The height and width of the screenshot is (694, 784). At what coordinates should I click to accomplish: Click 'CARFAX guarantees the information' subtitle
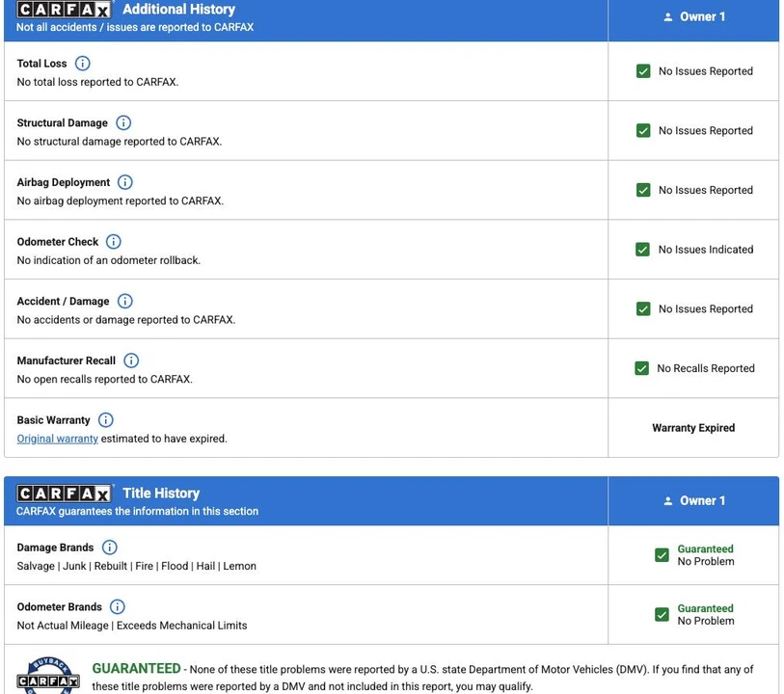(138, 512)
